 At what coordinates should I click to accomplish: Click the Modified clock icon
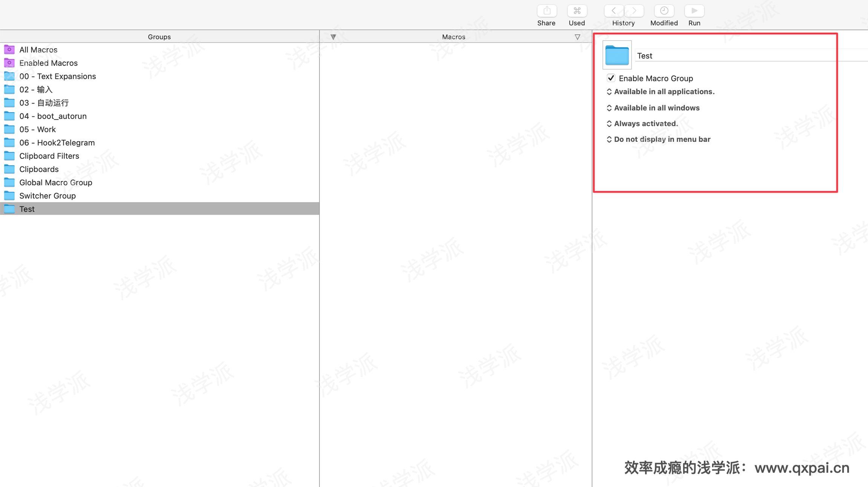pyautogui.click(x=664, y=11)
